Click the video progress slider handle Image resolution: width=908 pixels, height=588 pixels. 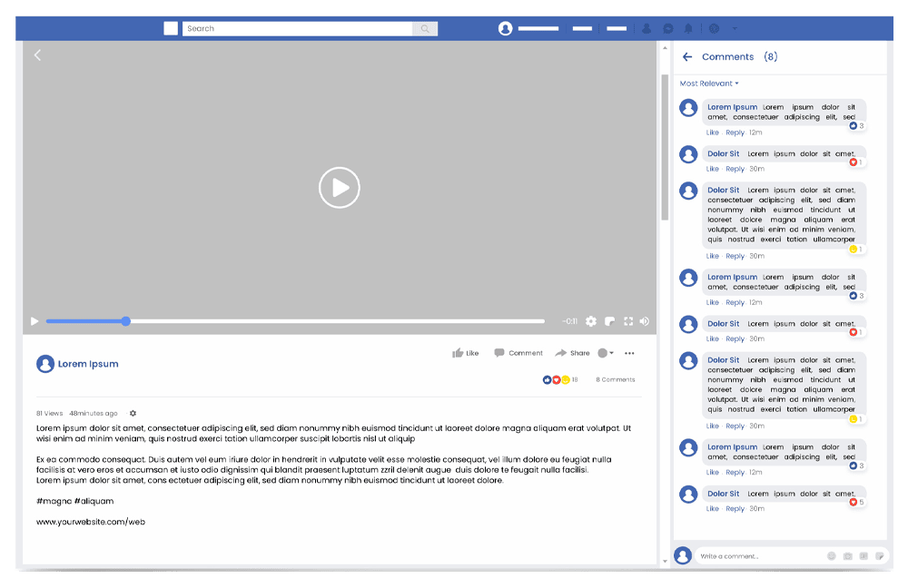tap(125, 321)
